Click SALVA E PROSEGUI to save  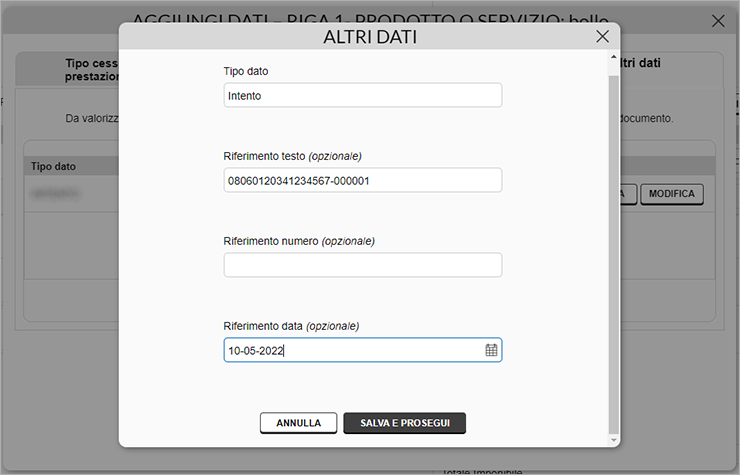point(404,423)
